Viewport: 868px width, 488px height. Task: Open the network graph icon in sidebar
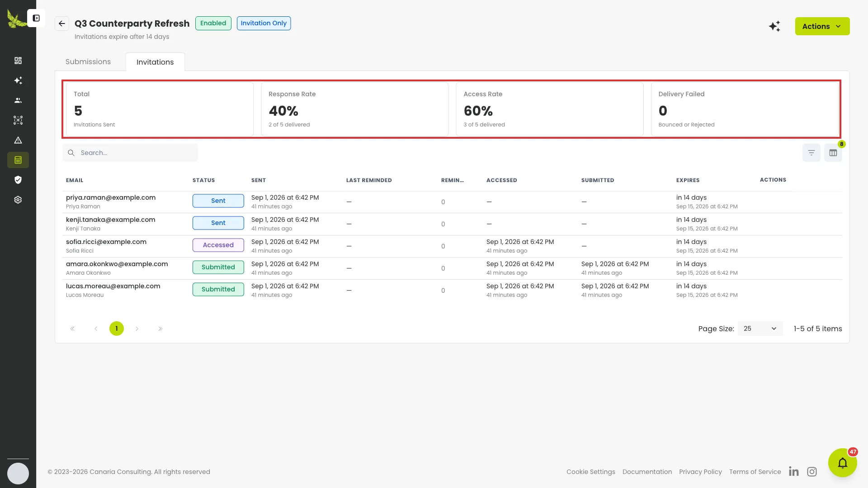[x=18, y=120]
